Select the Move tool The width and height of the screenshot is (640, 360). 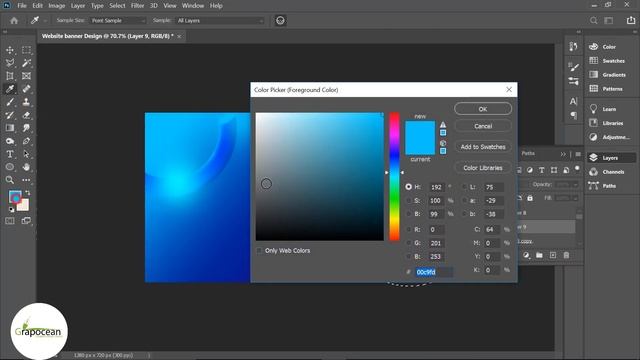click(10, 50)
